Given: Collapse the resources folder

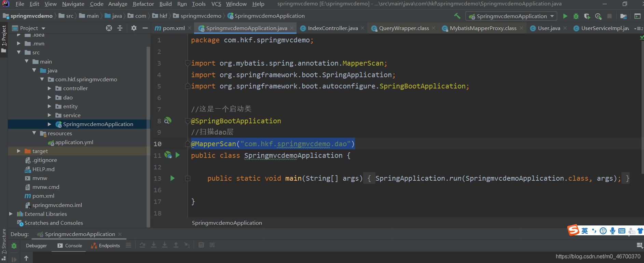Looking at the screenshot, I should point(34,133).
